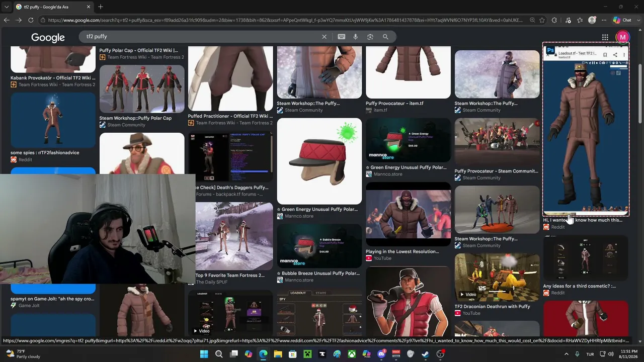Open 'Kabarık Provokatör - Official TF2 Wiki' result
The image size is (644, 362).
53,78
